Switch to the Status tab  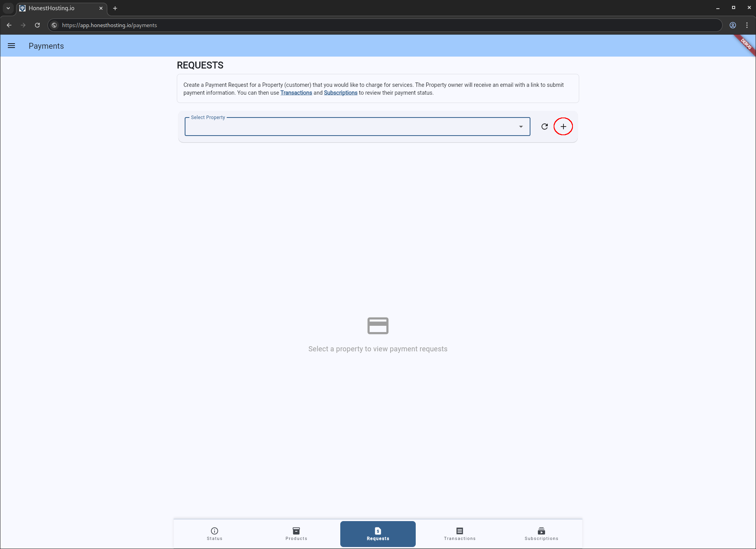(215, 534)
